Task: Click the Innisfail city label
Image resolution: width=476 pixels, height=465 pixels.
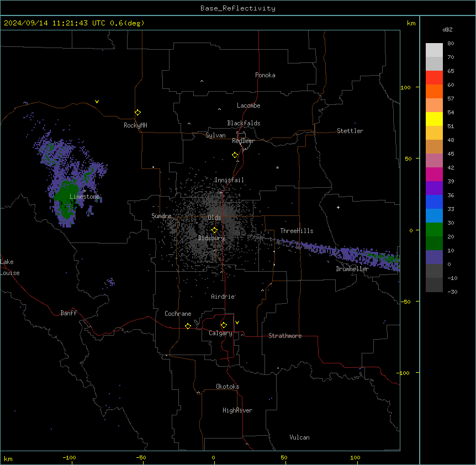Action: coord(229,180)
